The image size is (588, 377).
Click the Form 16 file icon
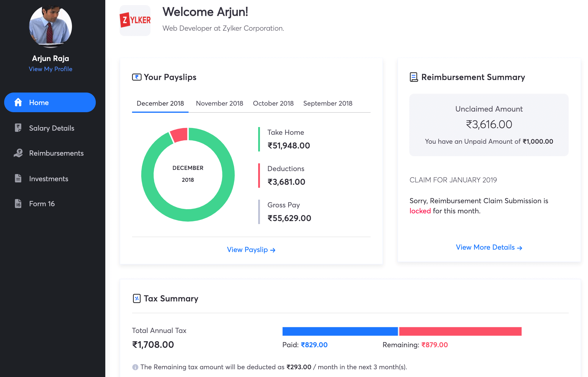coord(18,204)
